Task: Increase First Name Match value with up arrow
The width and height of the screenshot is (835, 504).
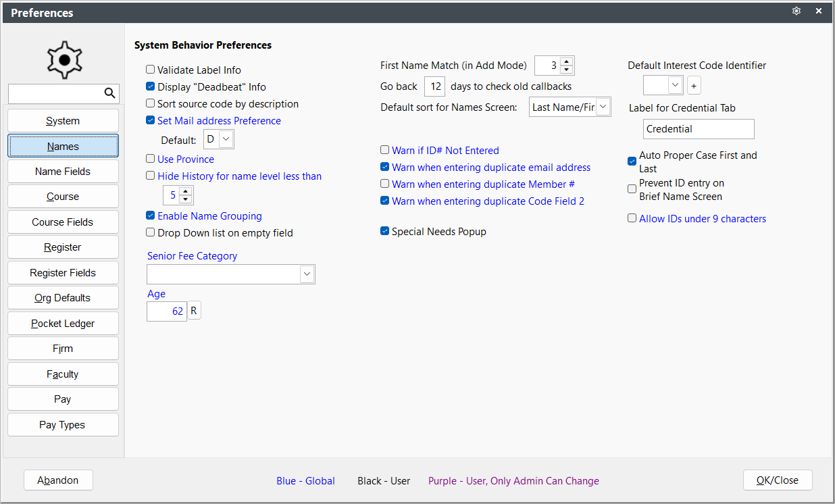Action: (x=567, y=61)
